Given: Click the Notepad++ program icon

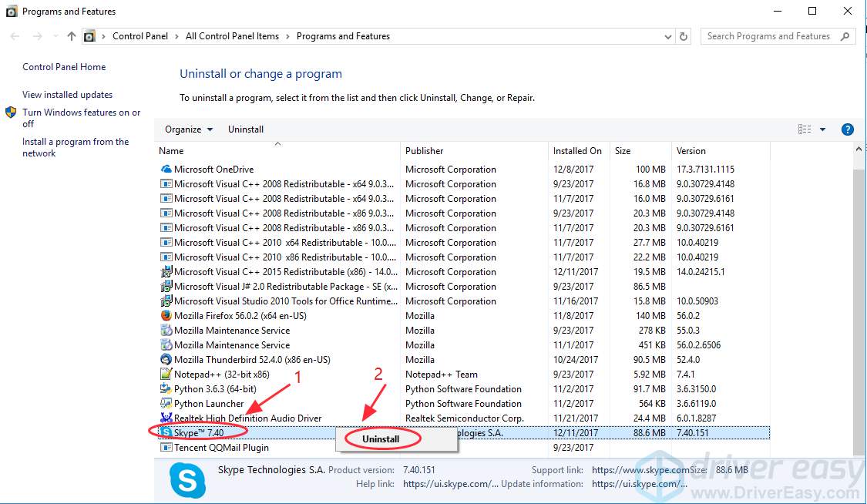Looking at the screenshot, I should 166,375.
